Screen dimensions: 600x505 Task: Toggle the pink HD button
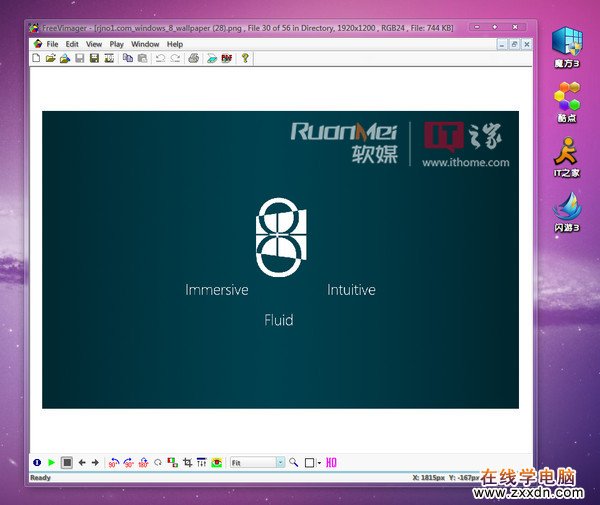(x=331, y=463)
